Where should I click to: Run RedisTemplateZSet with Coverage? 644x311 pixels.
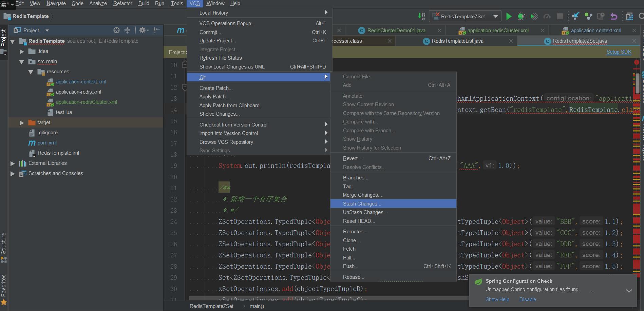[534, 16]
